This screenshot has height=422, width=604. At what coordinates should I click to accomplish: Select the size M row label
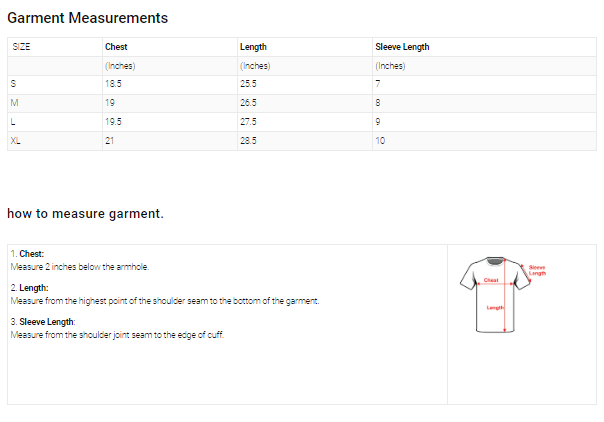14,103
